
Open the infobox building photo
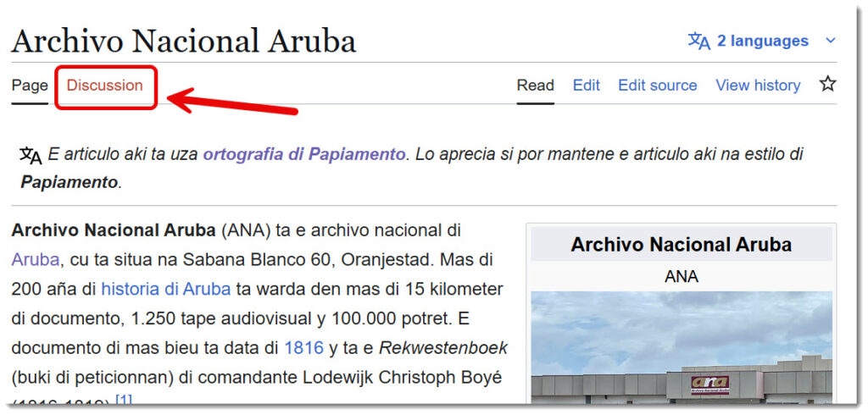[682, 347]
